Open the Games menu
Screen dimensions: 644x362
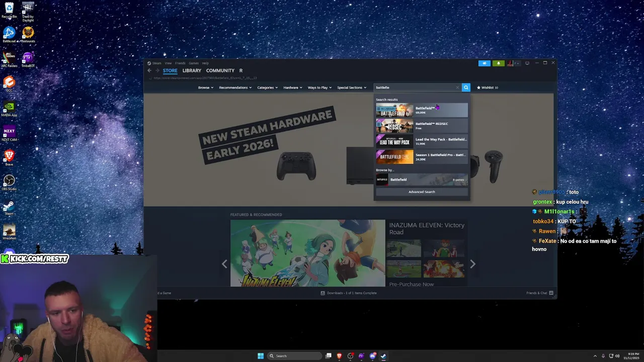(194, 63)
